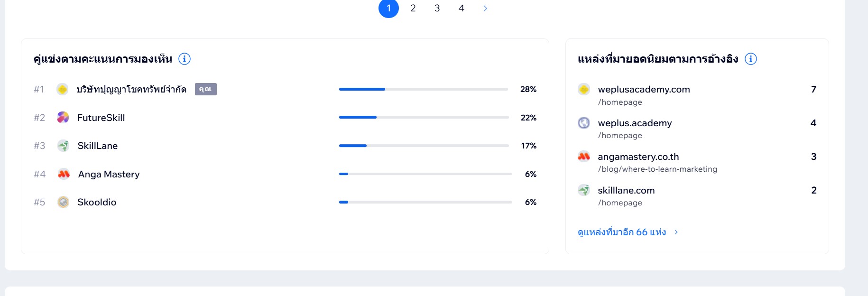Click info icon beside top sources heading
This screenshot has height=296, width=868.
(751, 59)
